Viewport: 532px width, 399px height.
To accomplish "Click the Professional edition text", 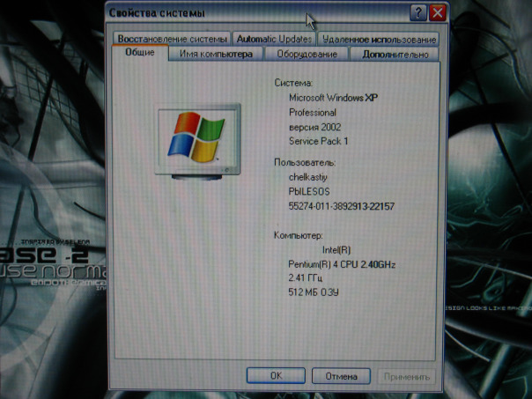I will [x=313, y=113].
